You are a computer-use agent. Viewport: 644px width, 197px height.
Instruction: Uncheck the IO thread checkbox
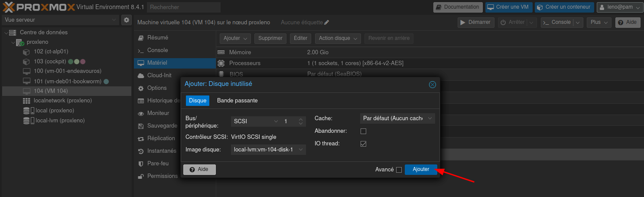364,144
